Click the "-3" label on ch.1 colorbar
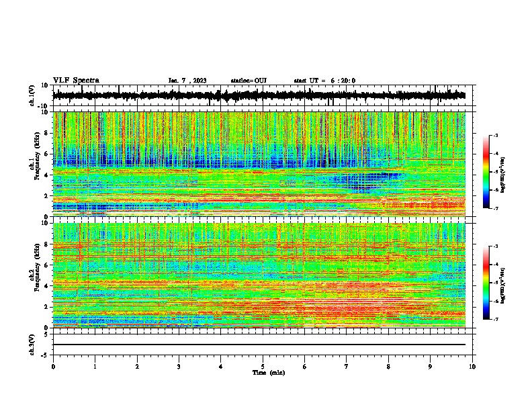 (495, 136)
